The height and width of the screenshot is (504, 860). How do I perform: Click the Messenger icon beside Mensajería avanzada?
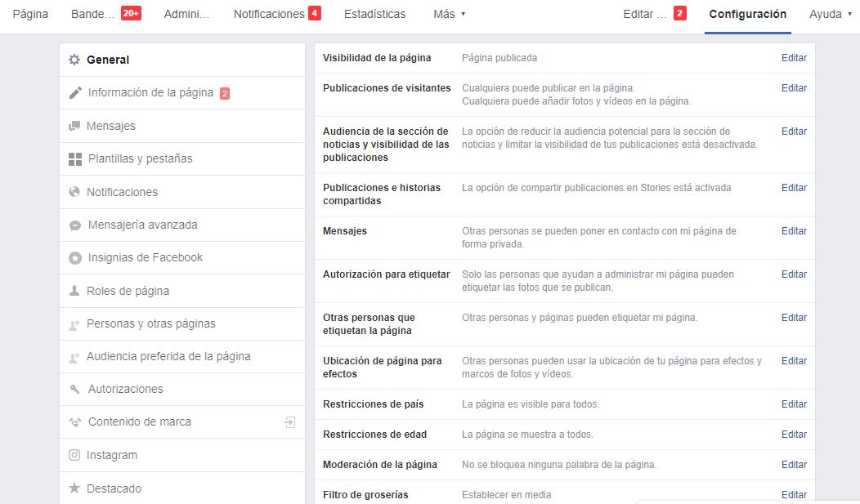(75, 225)
